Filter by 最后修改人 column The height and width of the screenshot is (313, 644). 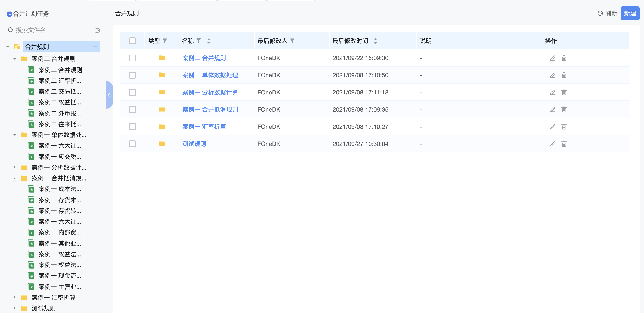[x=292, y=41]
